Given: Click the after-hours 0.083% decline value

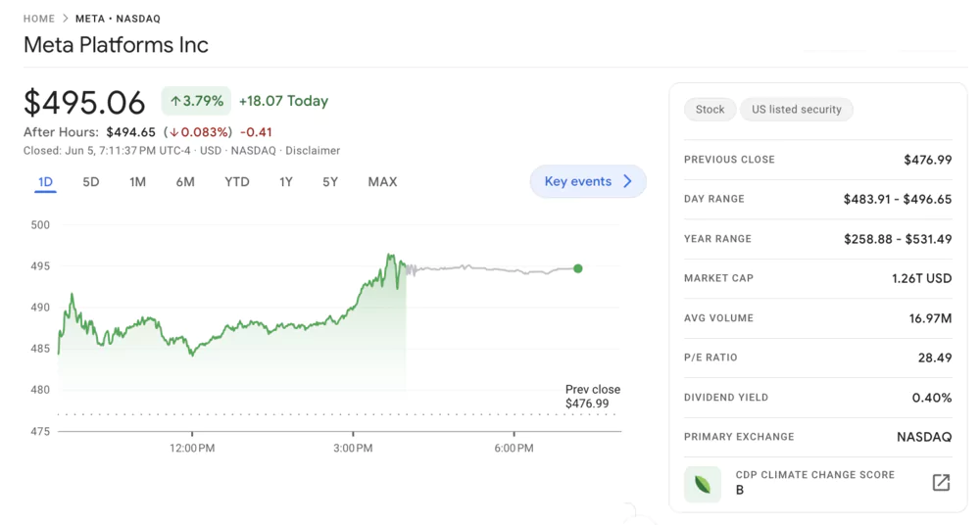Looking at the screenshot, I should (x=198, y=132).
